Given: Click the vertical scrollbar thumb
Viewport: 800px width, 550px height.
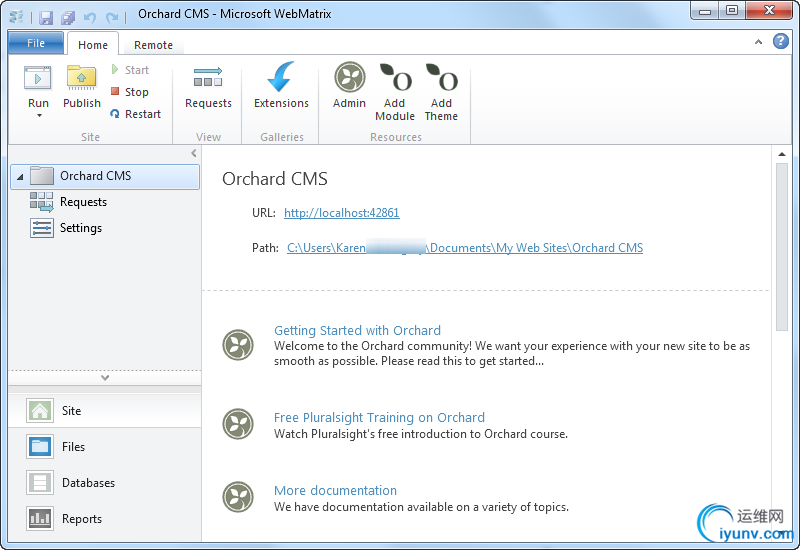Looking at the screenshot, I should click(782, 247).
